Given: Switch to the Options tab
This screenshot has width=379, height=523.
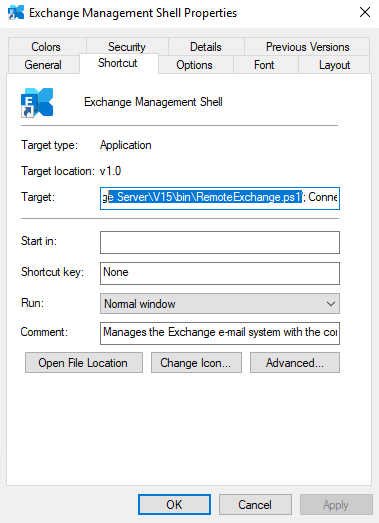Looking at the screenshot, I should [195, 65].
